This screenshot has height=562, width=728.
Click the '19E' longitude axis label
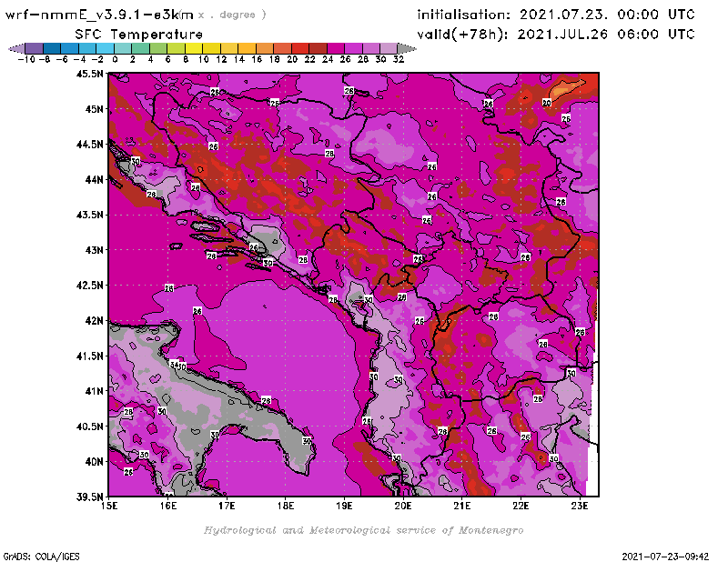345,506
